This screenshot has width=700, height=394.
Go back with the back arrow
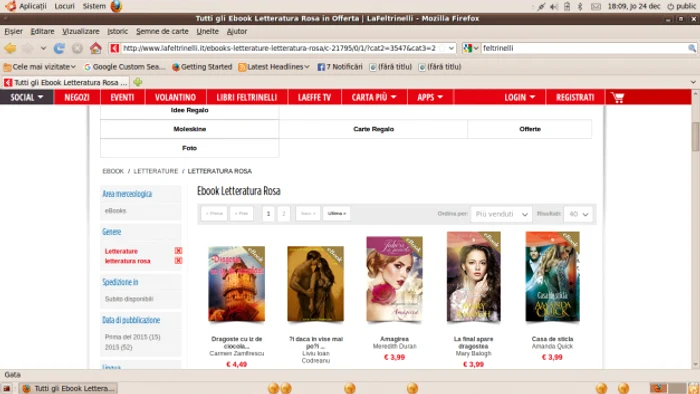tap(10, 48)
